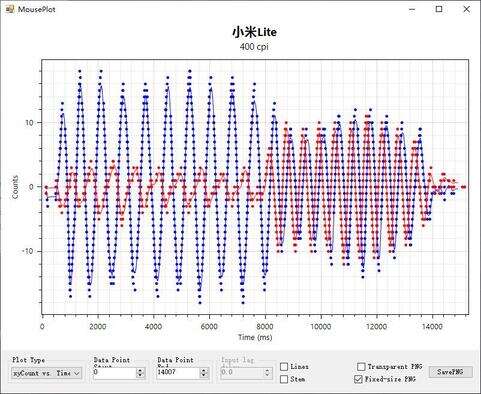Click the -10 tick label on counts axis

pyautogui.click(x=28, y=251)
